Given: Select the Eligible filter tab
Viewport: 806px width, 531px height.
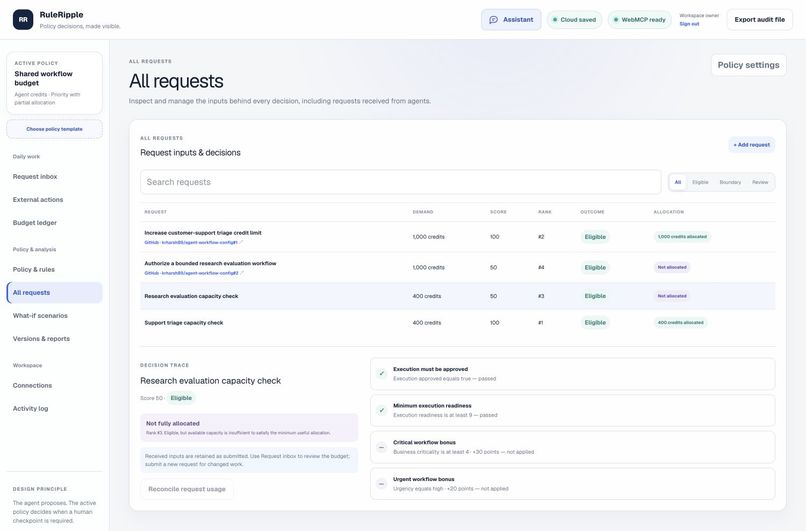Looking at the screenshot, I should click(x=700, y=182).
